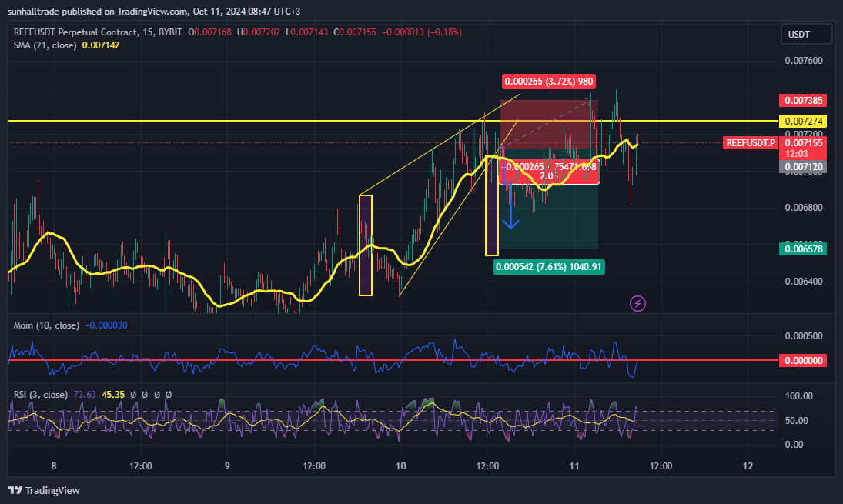Click the TradingView logo at bottom left
This screenshot has width=843, height=504.
pyautogui.click(x=44, y=490)
